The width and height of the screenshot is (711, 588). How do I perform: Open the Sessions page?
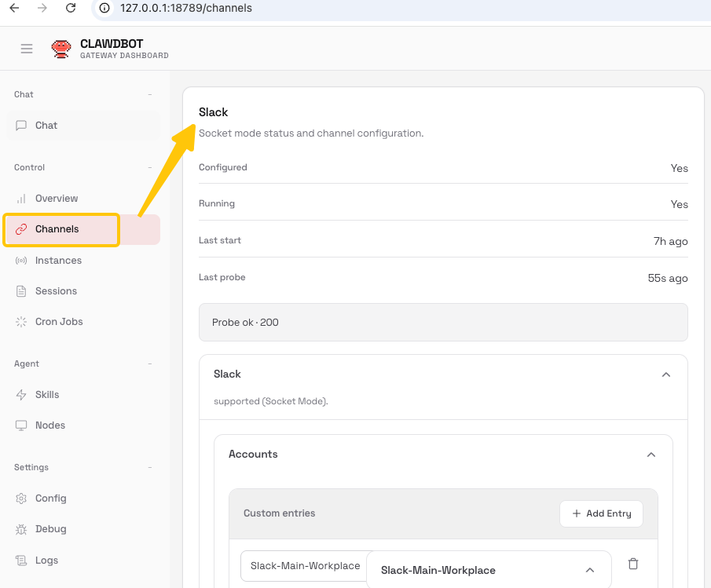coord(56,291)
